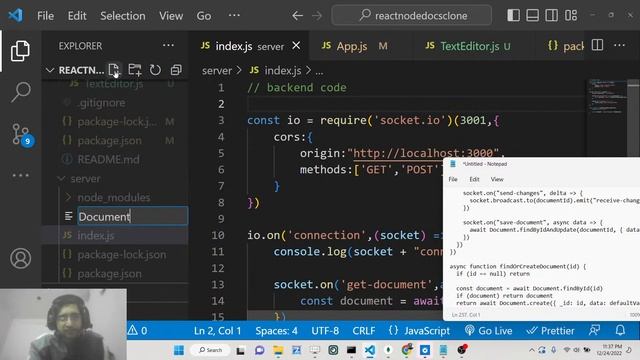Open the Customize Layout button
Image resolution: width=640 pixels, height=360 pixels.
coord(571,15)
